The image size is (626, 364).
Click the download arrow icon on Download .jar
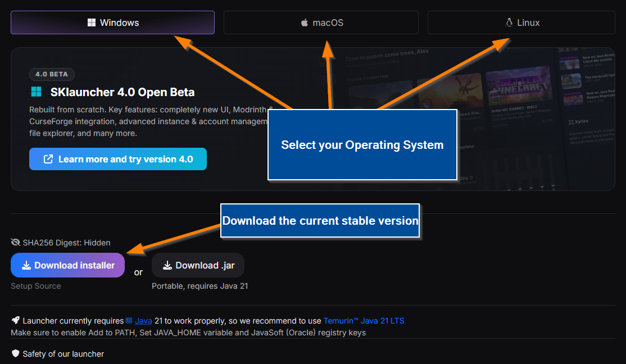167,265
